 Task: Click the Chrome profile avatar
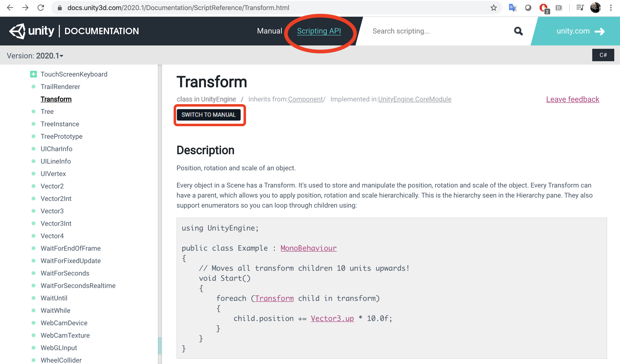pyautogui.click(x=595, y=8)
